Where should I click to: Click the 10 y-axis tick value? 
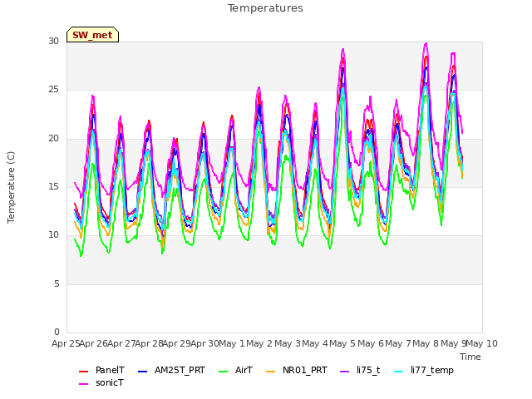click(x=53, y=235)
